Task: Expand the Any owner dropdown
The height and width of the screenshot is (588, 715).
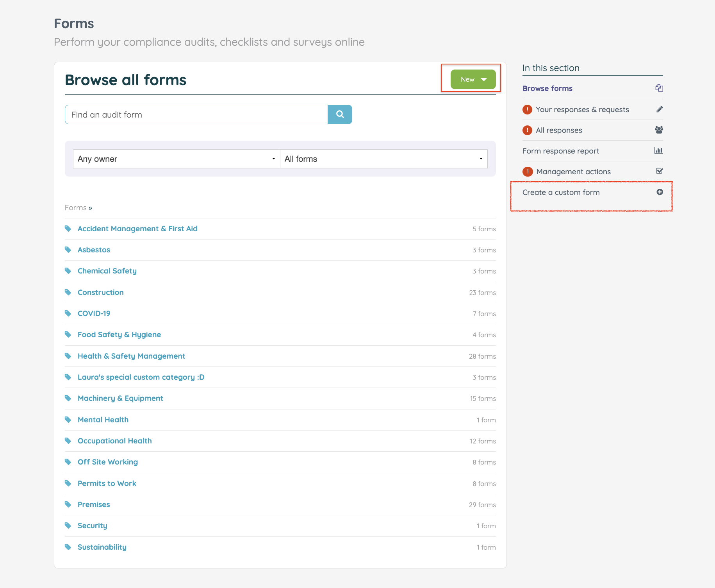Action: coord(177,159)
